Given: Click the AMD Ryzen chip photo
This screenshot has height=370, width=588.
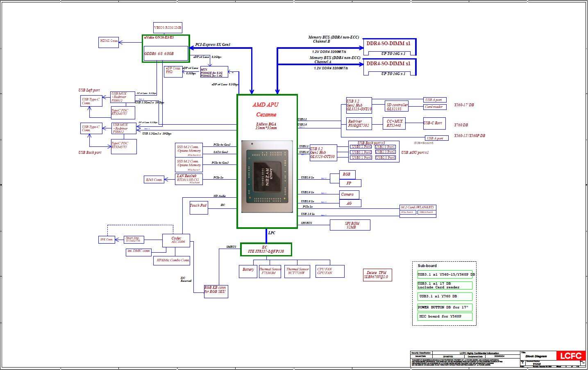Looking at the screenshot, I should coord(267,176).
